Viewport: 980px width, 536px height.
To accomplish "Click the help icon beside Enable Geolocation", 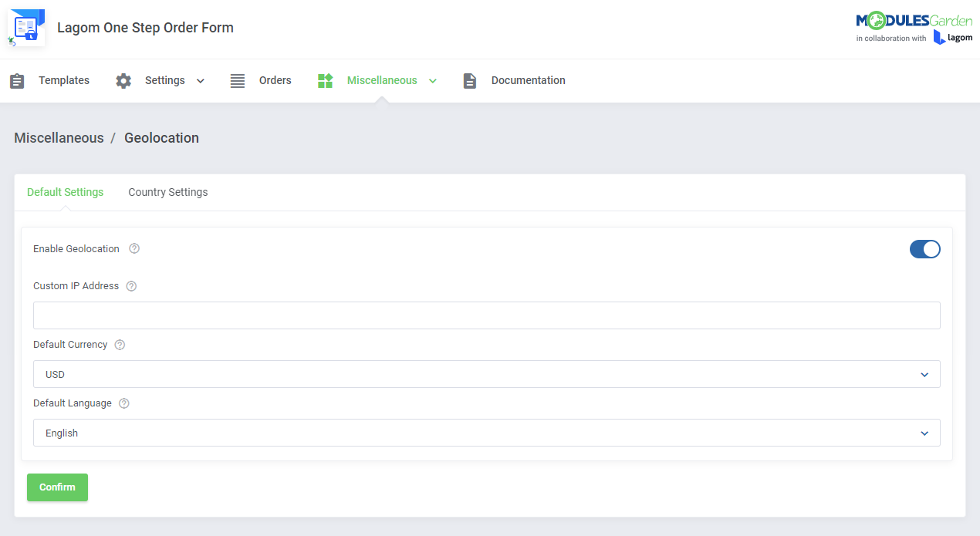I will (x=134, y=248).
